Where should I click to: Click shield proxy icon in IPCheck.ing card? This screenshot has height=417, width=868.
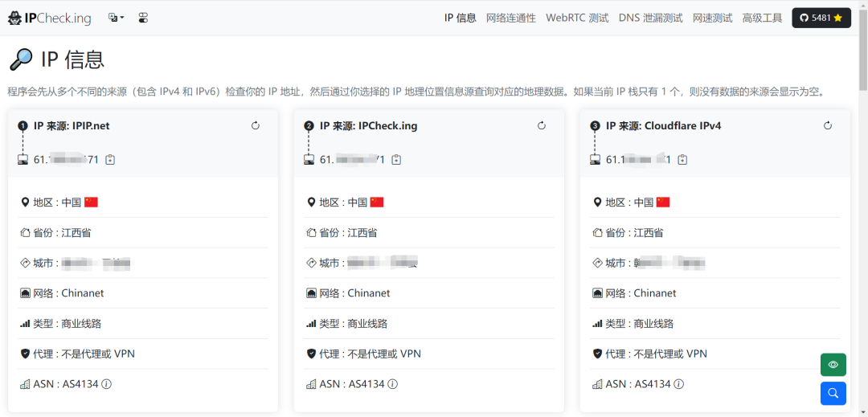[310, 354]
